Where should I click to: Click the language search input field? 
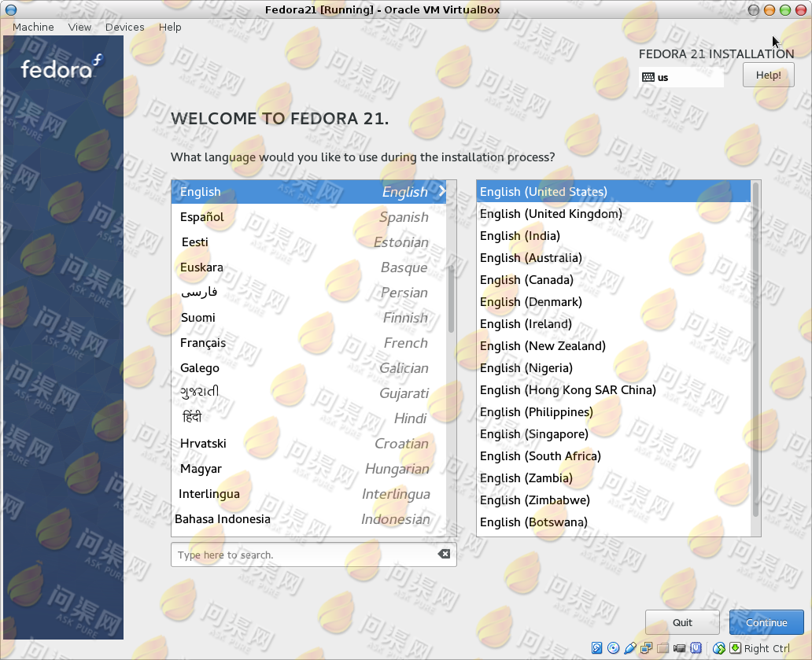314,555
